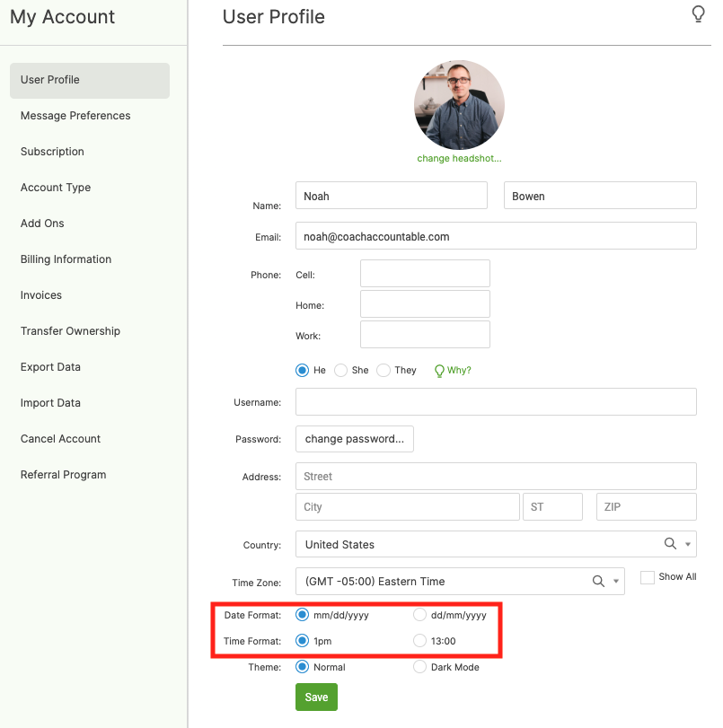Click the change headshot link

[x=459, y=159]
